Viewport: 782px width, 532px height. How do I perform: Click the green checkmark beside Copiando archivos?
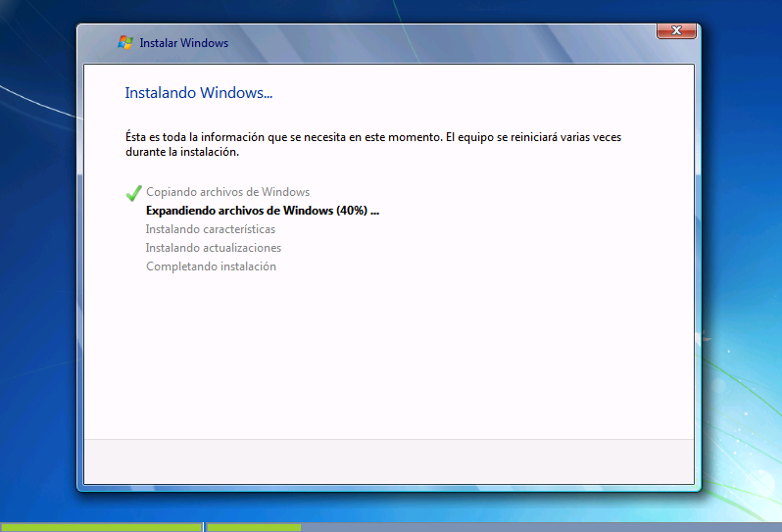133,193
